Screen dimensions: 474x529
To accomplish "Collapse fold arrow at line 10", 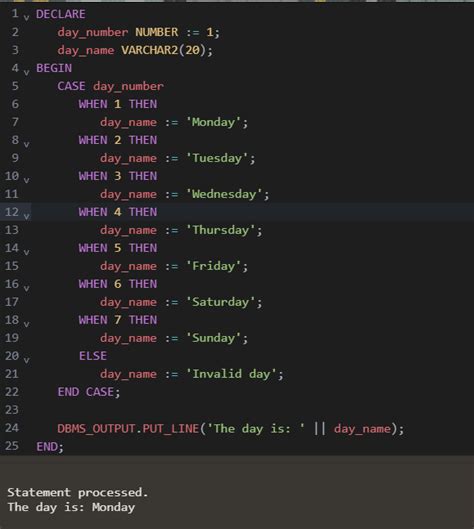I will click(x=26, y=180).
